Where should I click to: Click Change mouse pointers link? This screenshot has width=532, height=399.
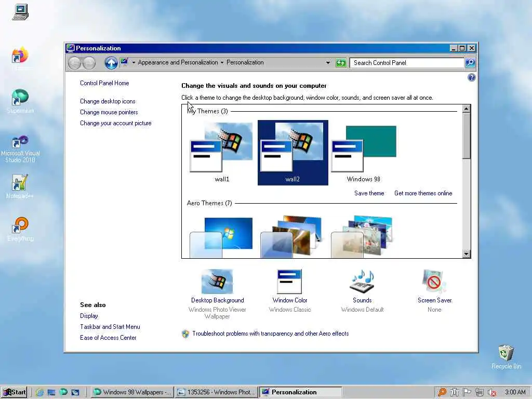[109, 112]
